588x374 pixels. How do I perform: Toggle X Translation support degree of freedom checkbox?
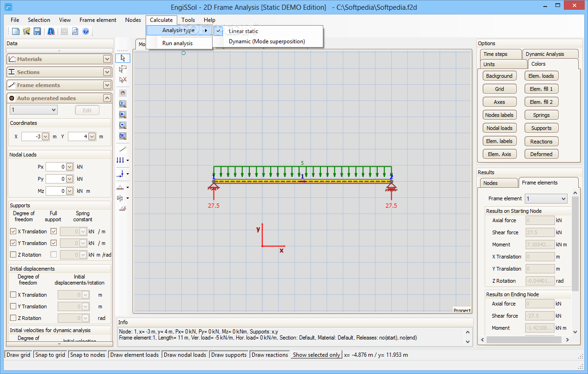point(13,231)
